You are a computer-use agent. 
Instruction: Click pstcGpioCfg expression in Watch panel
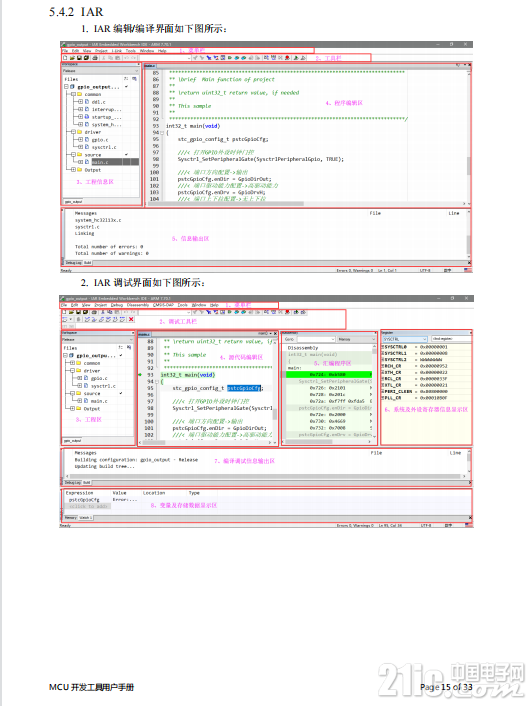(x=84, y=500)
